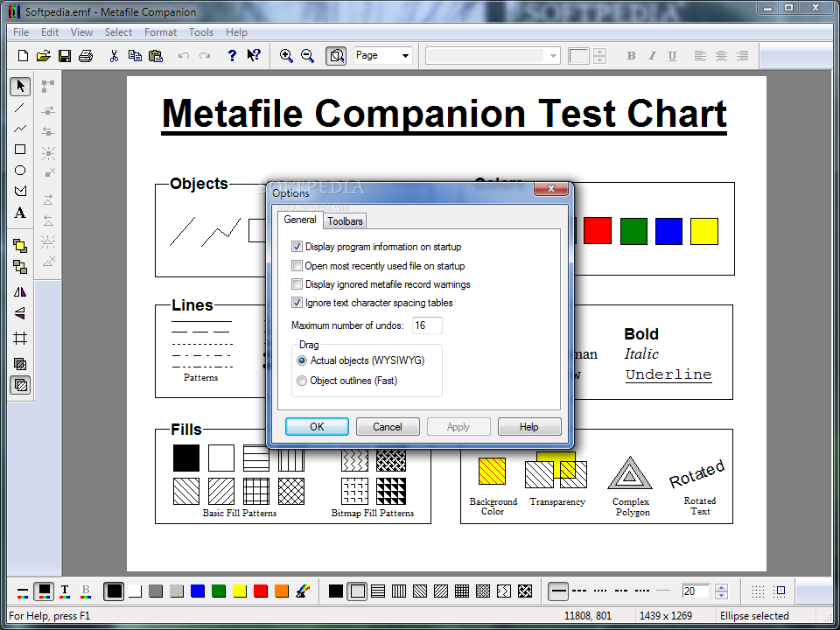
Task: Uncheck Ignore text character spacing tables
Action: point(297,303)
